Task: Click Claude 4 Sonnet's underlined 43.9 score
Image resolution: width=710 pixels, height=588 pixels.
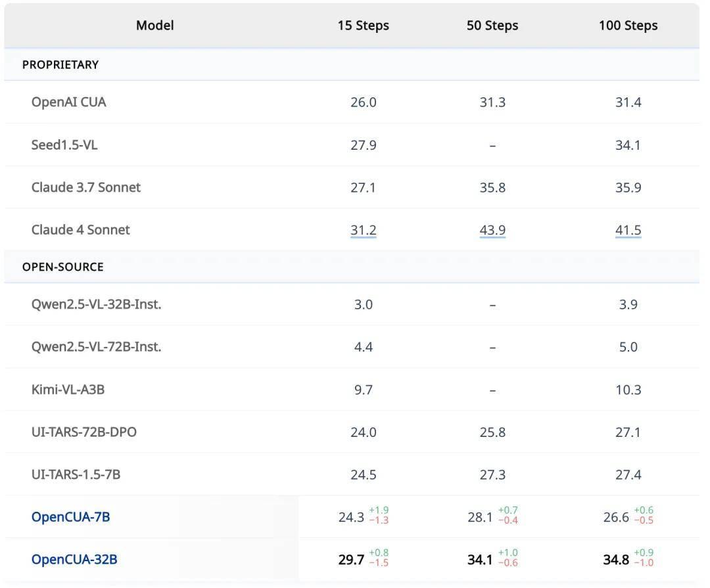Action: point(492,231)
